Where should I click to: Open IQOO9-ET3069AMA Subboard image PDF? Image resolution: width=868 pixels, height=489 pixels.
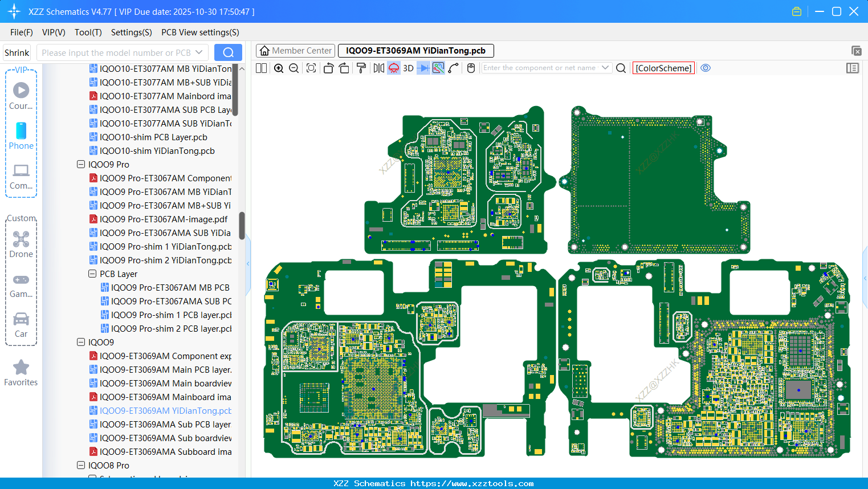(x=160, y=451)
